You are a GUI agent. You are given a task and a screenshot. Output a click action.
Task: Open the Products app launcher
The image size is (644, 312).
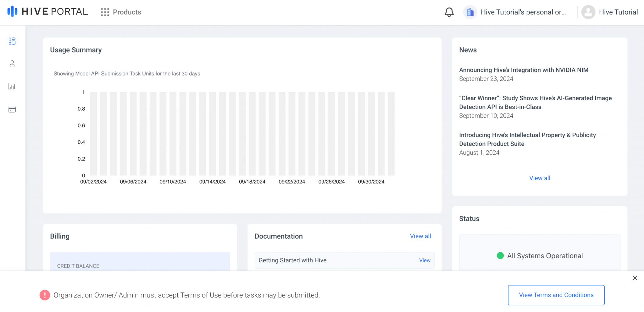pyautogui.click(x=121, y=12)
